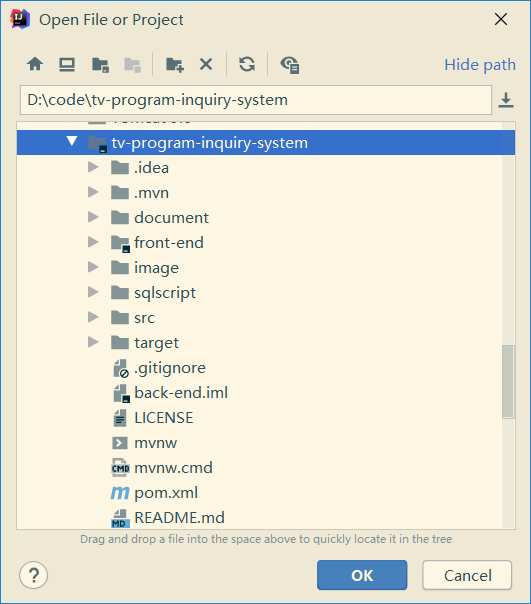Select the src label
This screenshot has height=604, width=531.
tap(145, 318)
